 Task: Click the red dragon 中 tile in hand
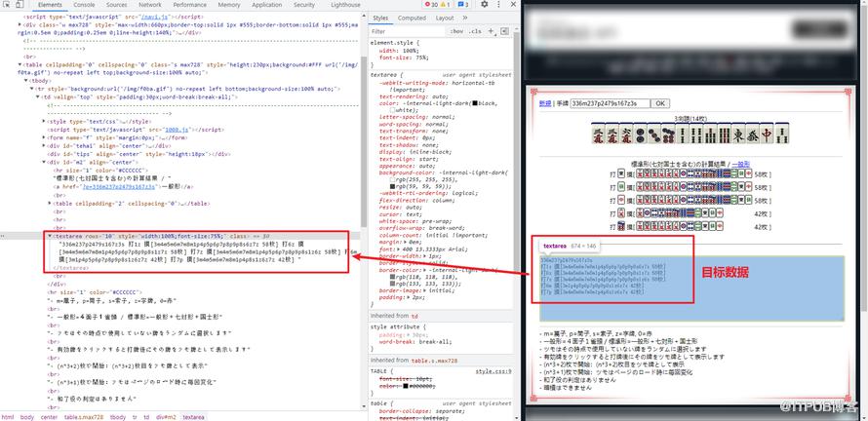(767, 134)
